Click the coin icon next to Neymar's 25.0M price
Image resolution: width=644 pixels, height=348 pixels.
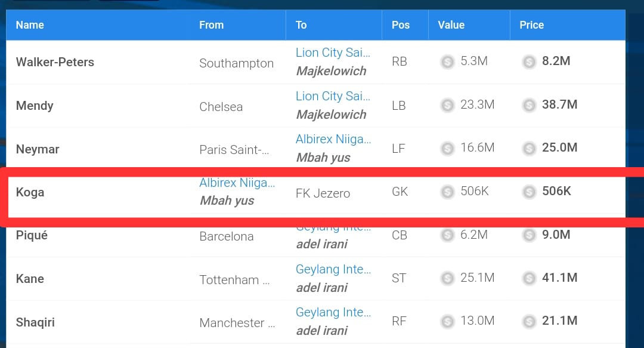[x=529, y=147]
